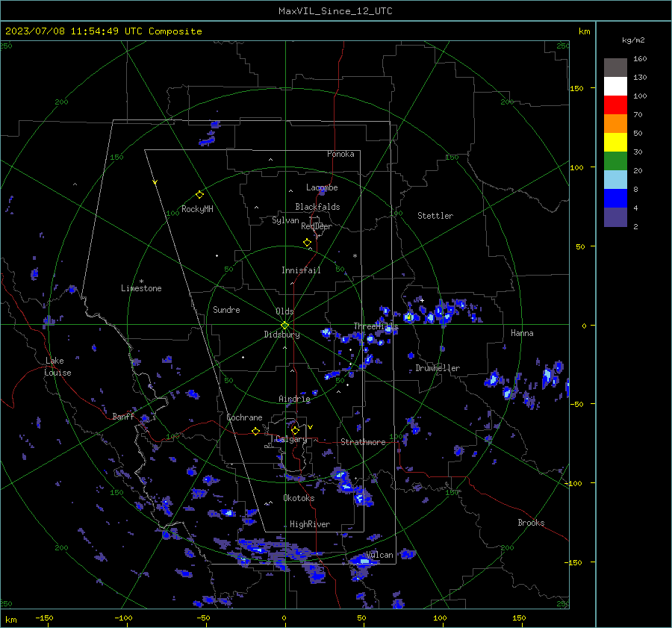Click the 160 value on the legend

coord(640,59)
